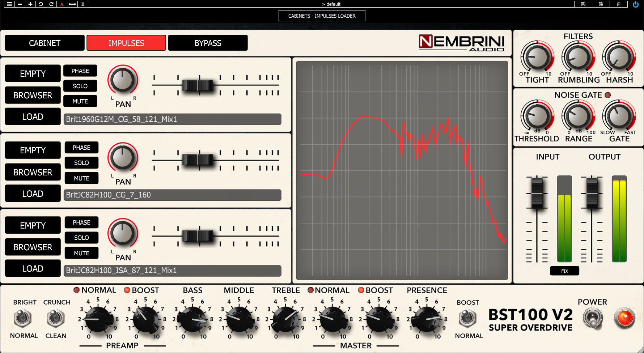Screen dimensions: 644x353
Task: Toggle the blue plugin power icon
Action: click(x=636, y=4)
